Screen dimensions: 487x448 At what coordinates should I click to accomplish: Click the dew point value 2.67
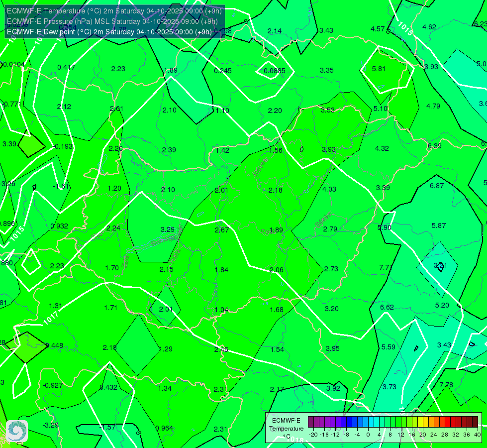(222, 230)
